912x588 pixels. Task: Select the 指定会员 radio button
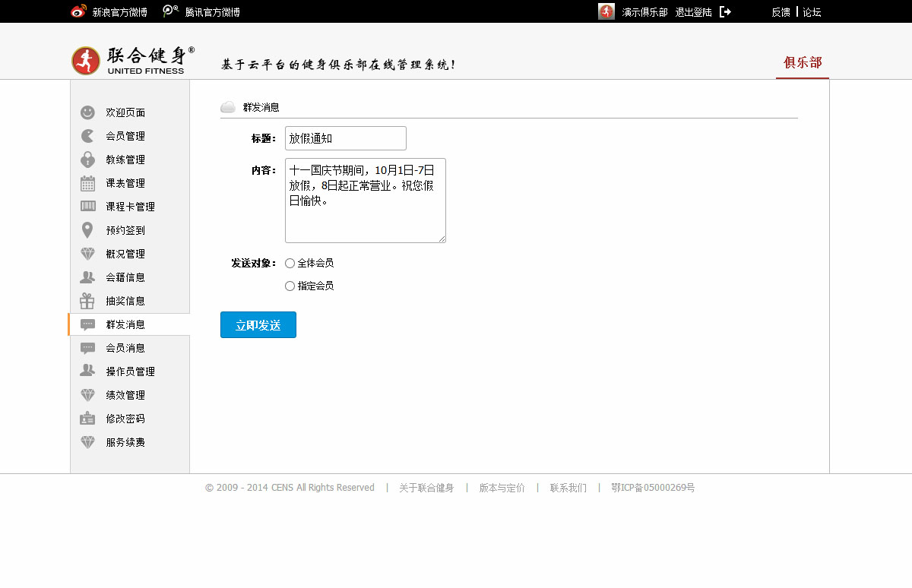coord(290,286)
